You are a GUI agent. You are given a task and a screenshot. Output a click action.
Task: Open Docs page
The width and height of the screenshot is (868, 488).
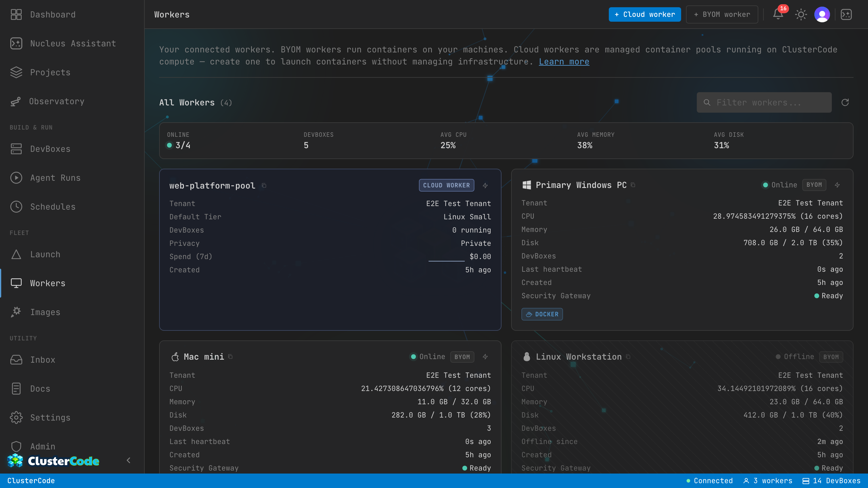[x=72, y=389]
